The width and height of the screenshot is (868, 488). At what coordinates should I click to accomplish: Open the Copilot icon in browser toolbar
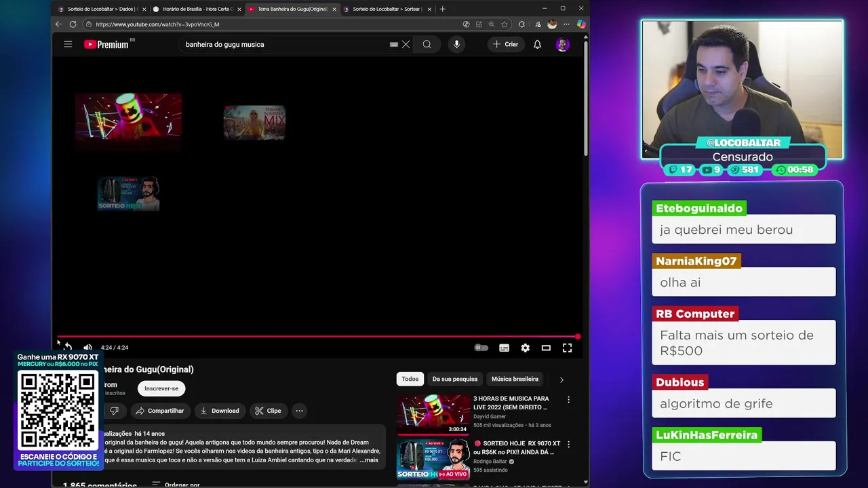[581, 24]
